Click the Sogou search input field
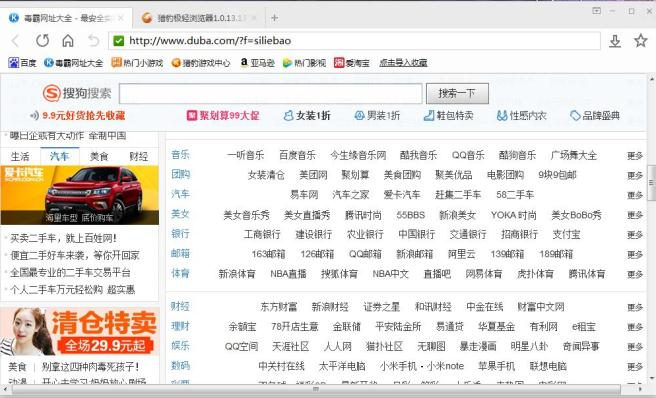The image size is (656, 398). tap(271, 93)
